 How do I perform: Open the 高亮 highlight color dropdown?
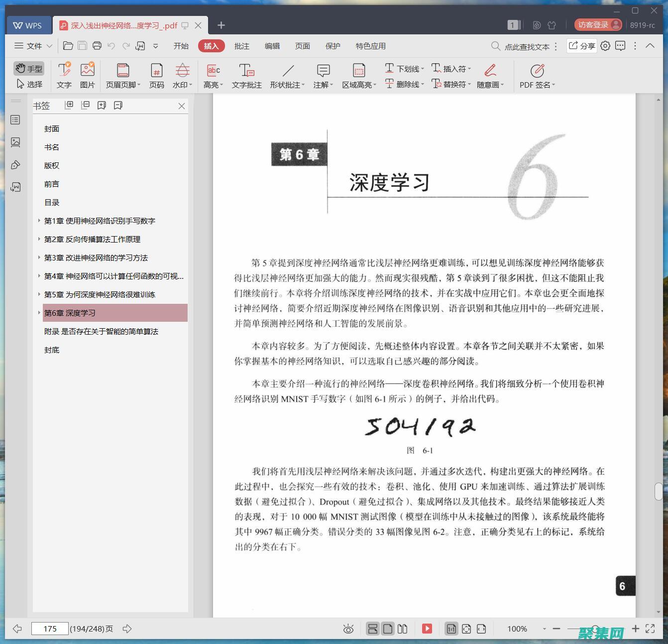click(223, 85)
